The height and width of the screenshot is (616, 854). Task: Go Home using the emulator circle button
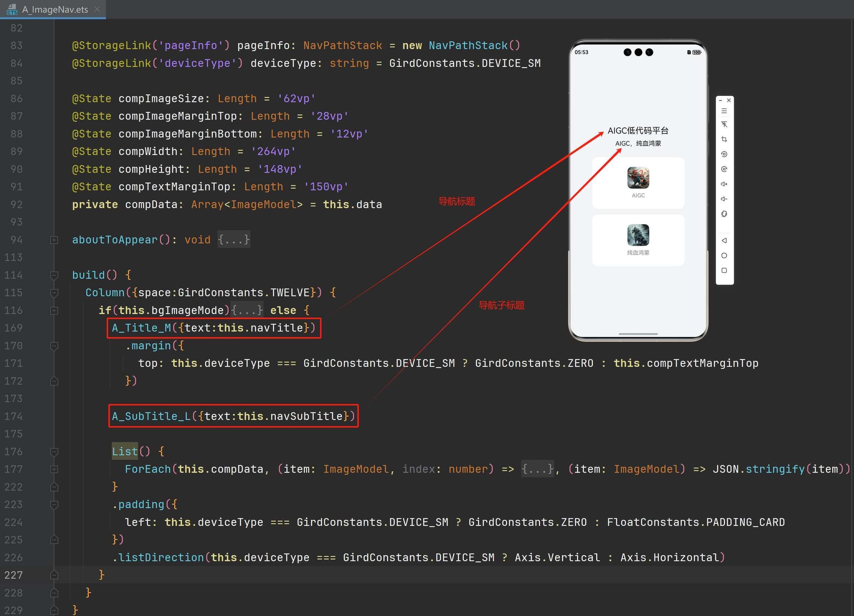coord(724,255)
